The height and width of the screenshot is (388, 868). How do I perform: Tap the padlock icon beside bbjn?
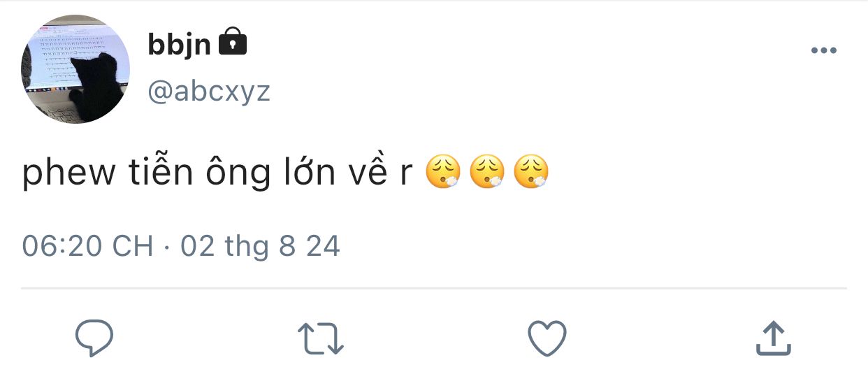[x=233, y=42]
